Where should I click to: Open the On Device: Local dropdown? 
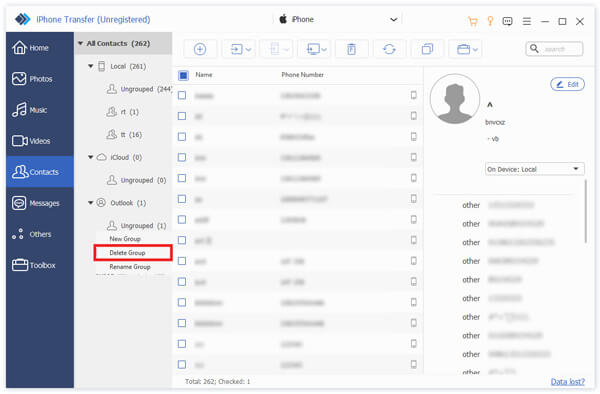tap(534, 169)
